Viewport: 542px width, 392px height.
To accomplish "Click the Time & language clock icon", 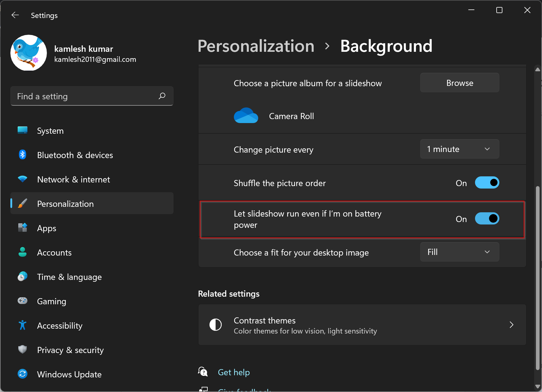I will (x=23, y=277).
